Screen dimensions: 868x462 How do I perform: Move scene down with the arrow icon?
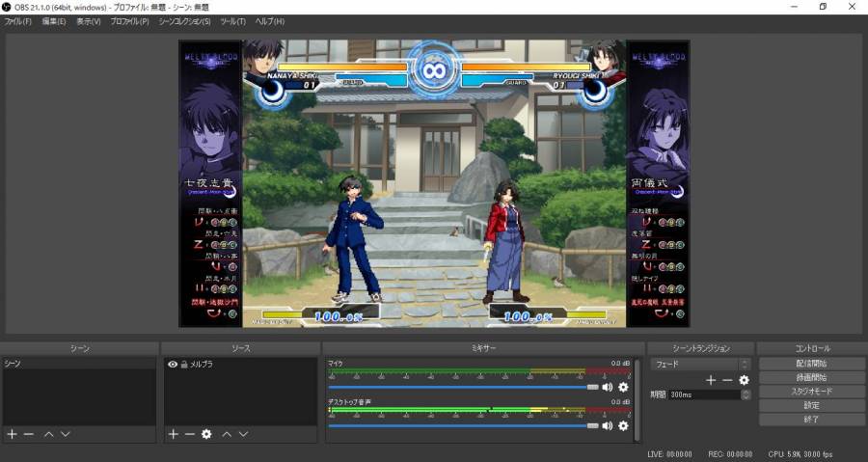[x=66, y=434]
